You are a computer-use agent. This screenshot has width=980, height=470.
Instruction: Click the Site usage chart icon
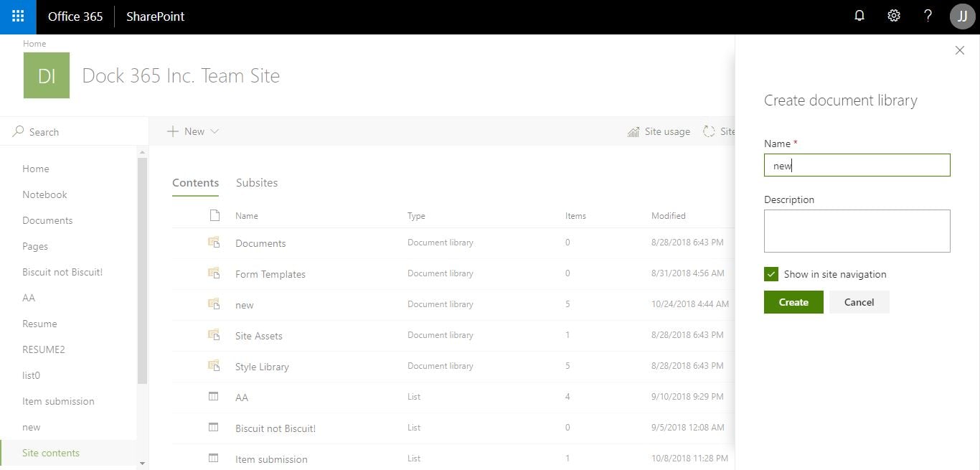coord(633,132)
